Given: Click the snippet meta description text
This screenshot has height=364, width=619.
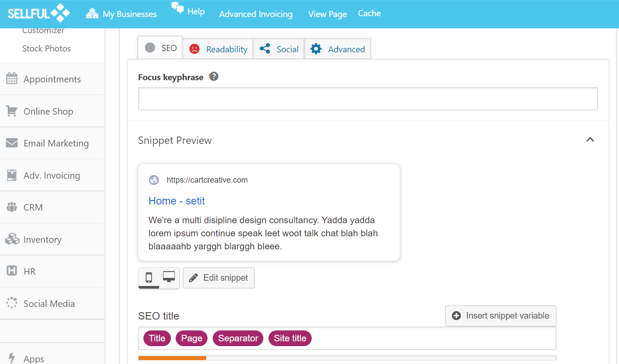Looking at the screenshot, I should 263,233.
